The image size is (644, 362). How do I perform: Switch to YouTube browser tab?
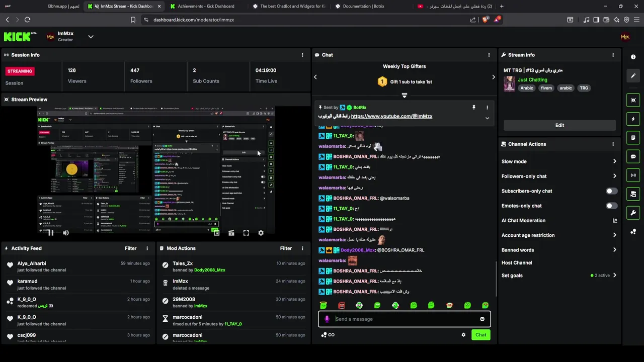point(455,6)
